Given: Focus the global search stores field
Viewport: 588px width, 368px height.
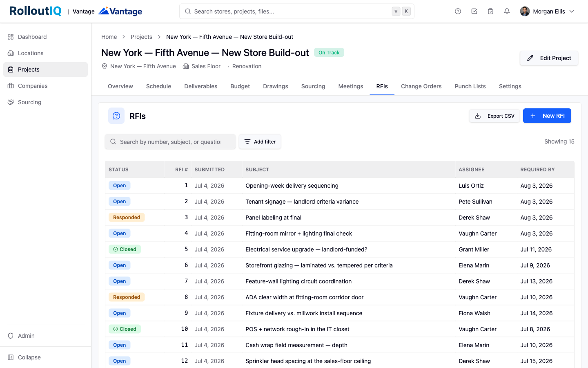Looking at the screenshot, I should [297, 11].
